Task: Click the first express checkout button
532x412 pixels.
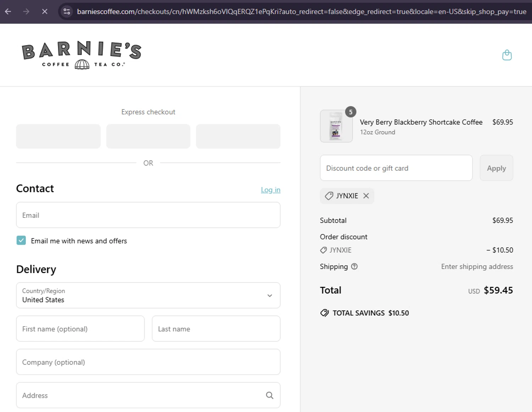Action: [58, 136]
